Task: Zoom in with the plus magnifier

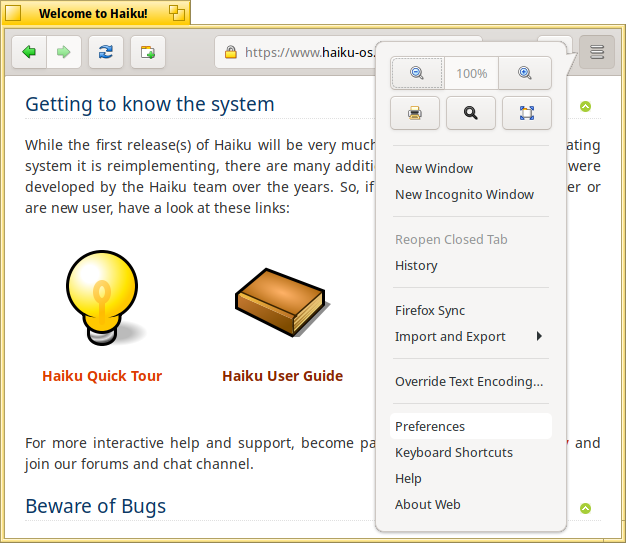Action: [525, 73]
